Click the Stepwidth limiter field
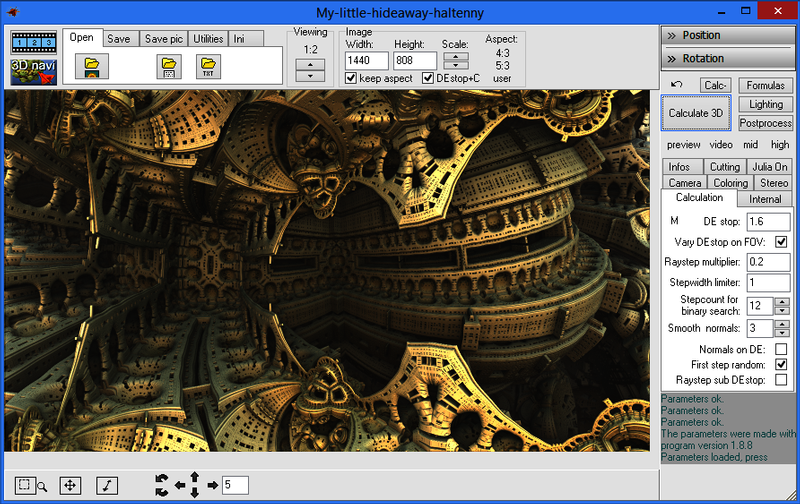Viewport: 800px width, 504px height. coord(768,283)
